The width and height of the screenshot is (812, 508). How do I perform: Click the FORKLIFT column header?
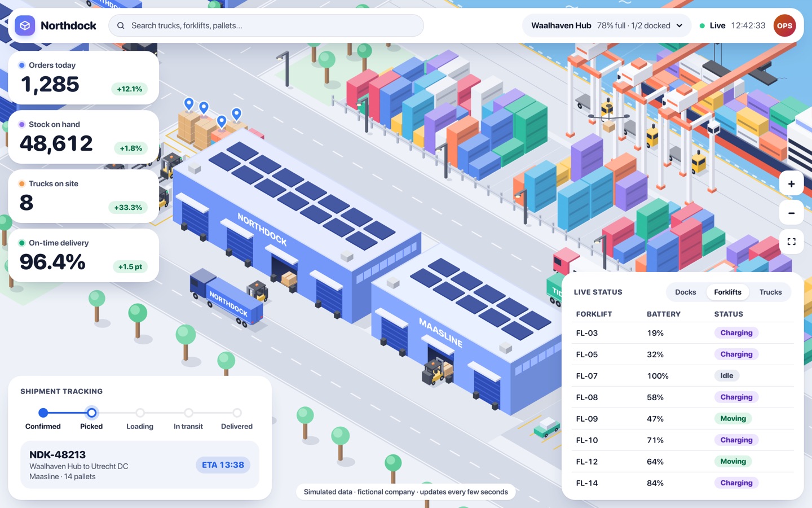(x=594, y=314)
